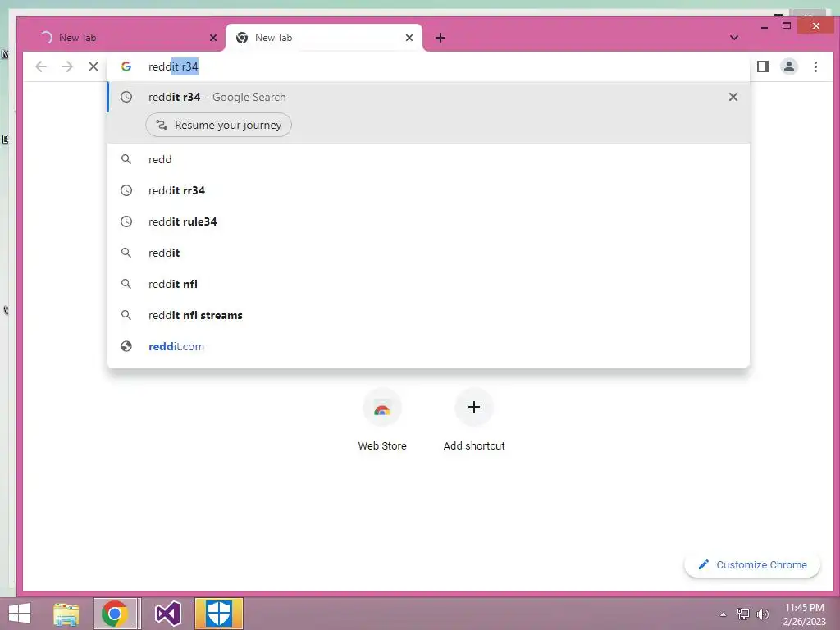Click the clock icon beside 'reddit rule34'

click(x=126, y=221)
